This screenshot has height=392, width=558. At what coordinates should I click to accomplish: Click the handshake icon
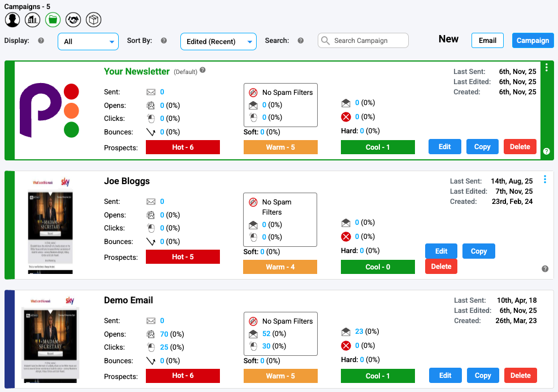click(x=73, y=20)
